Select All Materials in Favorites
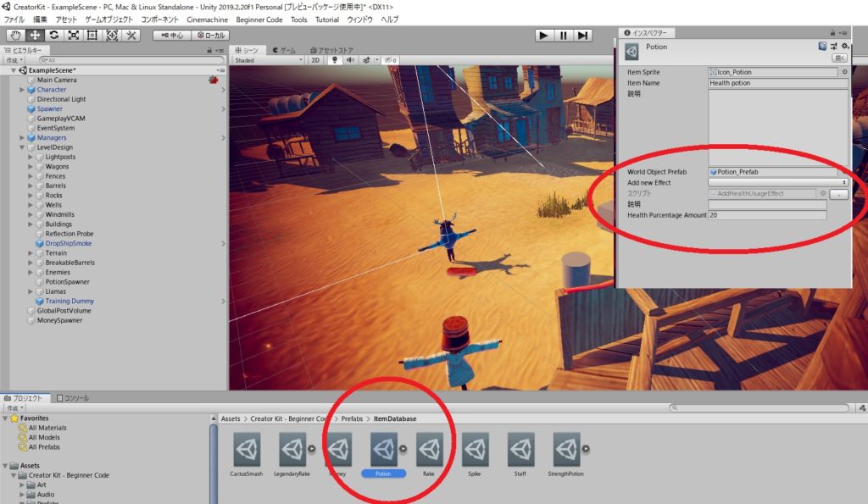The height and width of the screenshot is (504, 868). (x=47, y=428)
